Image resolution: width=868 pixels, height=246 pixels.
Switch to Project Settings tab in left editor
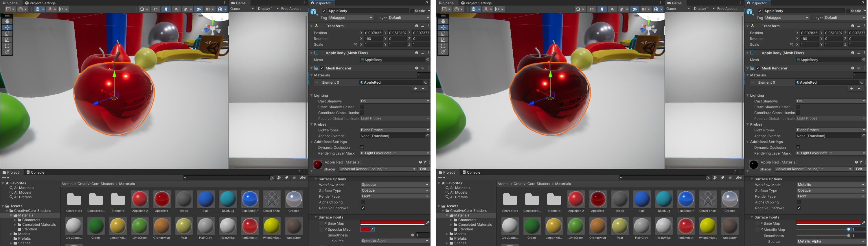coord(40,3)
